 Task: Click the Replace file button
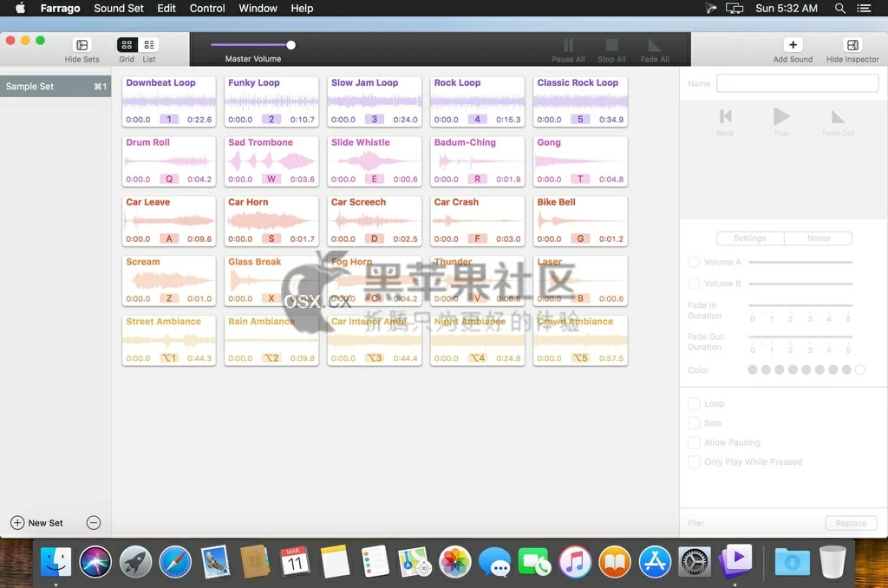852,523
